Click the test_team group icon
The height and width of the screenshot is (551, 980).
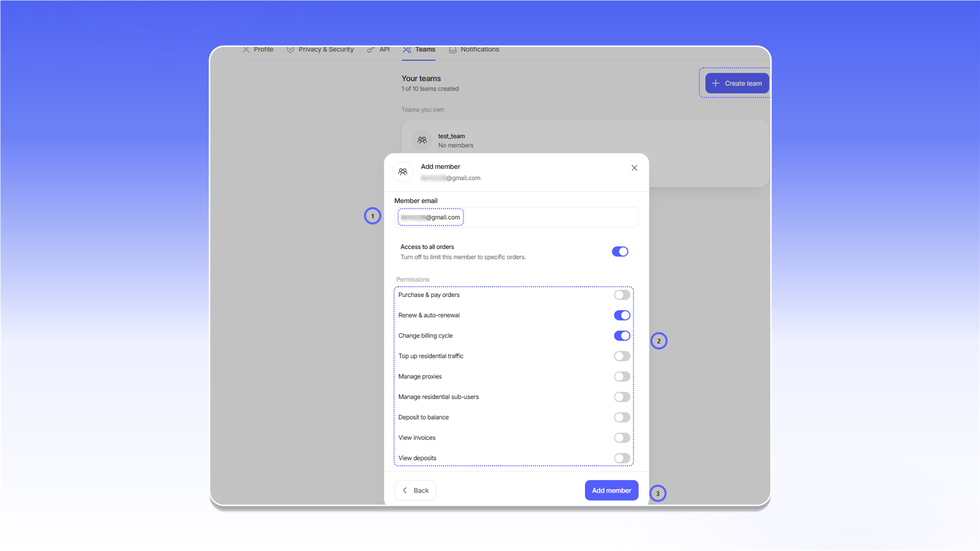(422, 140)
